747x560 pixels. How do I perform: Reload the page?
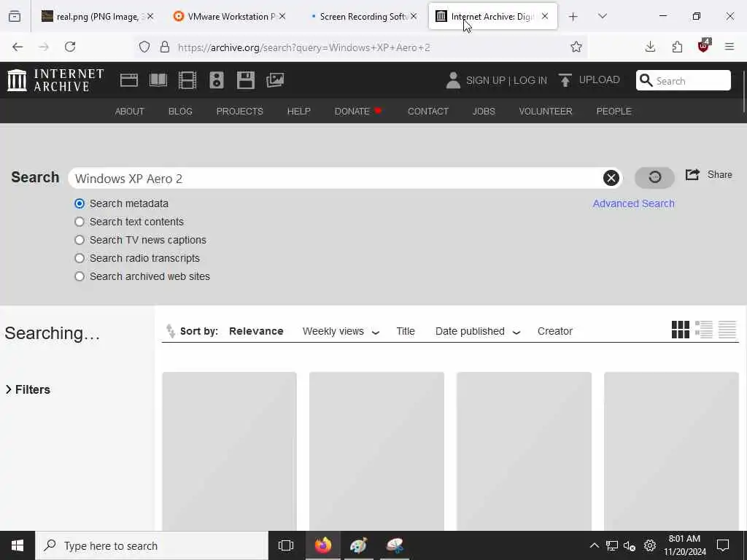coord(70,47)
